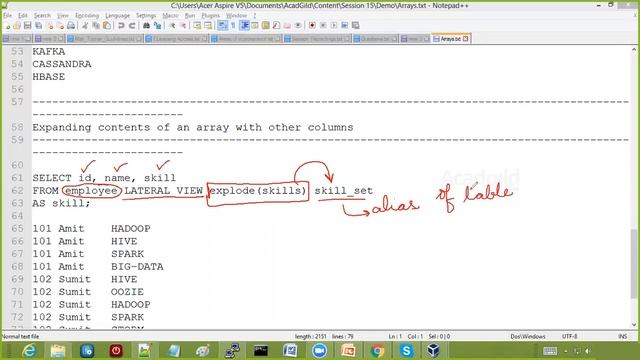Toggle Show All Characters pilcrow icon
The height and width of the screenshot is (360, 640).
[233, 26]
